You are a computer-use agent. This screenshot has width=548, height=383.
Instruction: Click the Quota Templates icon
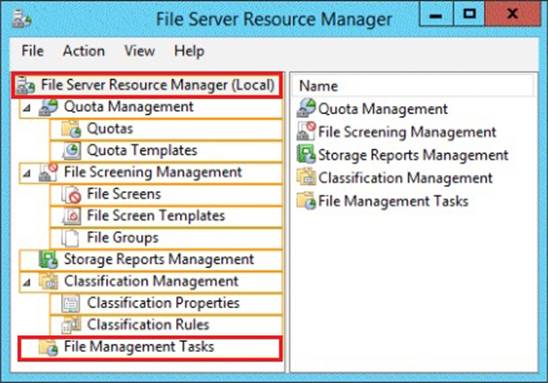pos(72,151)
